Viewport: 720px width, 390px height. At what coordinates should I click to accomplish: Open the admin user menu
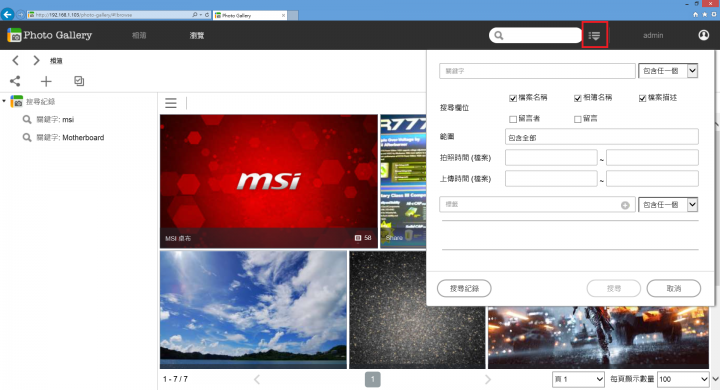[653, 35]
